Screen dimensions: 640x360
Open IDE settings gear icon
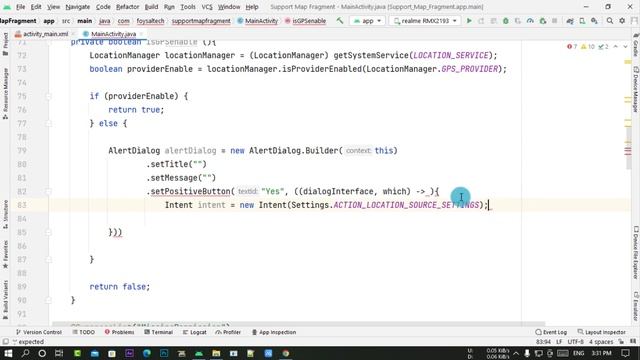point(622,20)
